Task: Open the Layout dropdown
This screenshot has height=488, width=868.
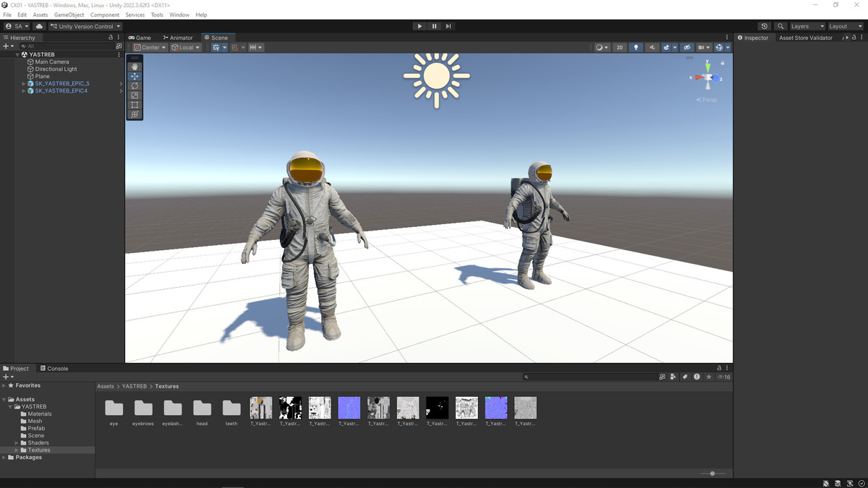Action: 846,26
